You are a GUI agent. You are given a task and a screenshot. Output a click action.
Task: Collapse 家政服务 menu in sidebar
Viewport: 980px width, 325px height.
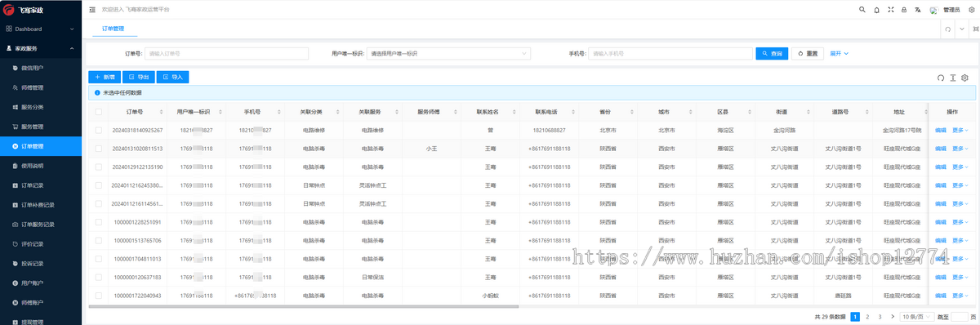[41, 48]
